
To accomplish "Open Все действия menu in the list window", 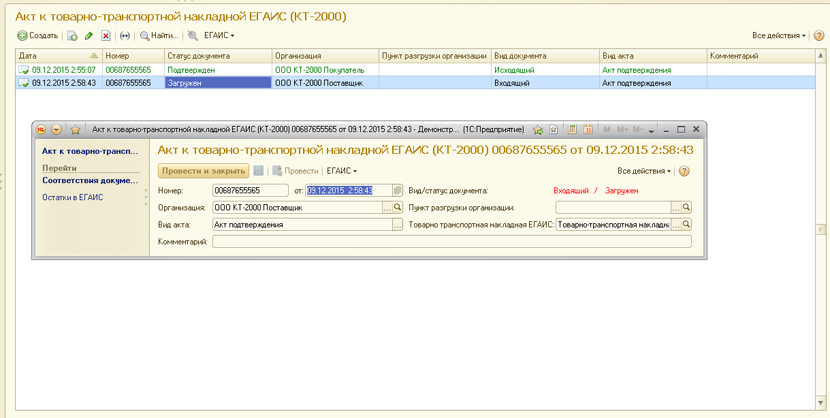I will (x=779, y=35).
